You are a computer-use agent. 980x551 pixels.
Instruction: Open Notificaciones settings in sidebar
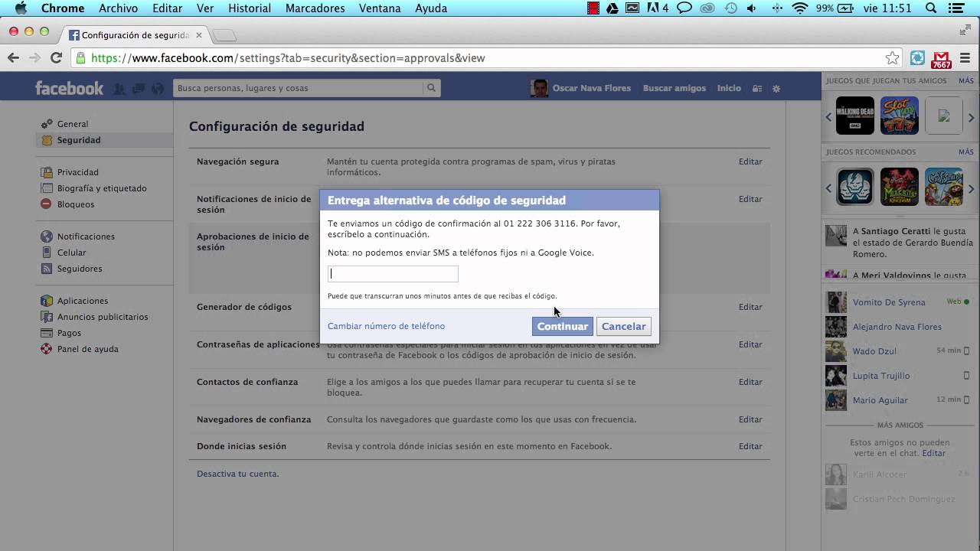click(86, 236)
